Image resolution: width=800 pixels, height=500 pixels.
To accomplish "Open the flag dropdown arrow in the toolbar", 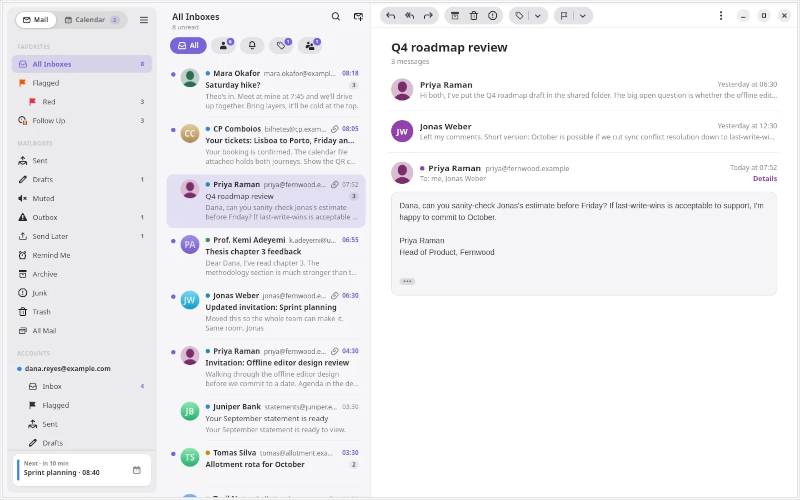I will point(583,16).
